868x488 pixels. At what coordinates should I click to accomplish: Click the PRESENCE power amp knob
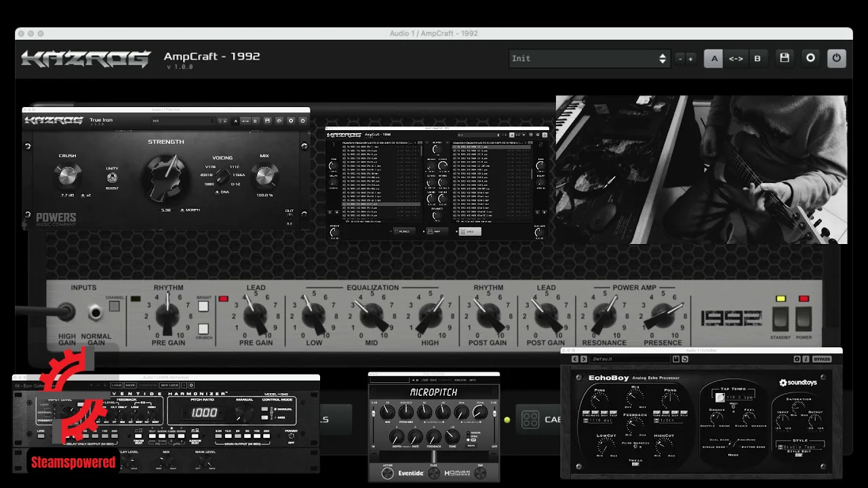(x=662, y=317)
